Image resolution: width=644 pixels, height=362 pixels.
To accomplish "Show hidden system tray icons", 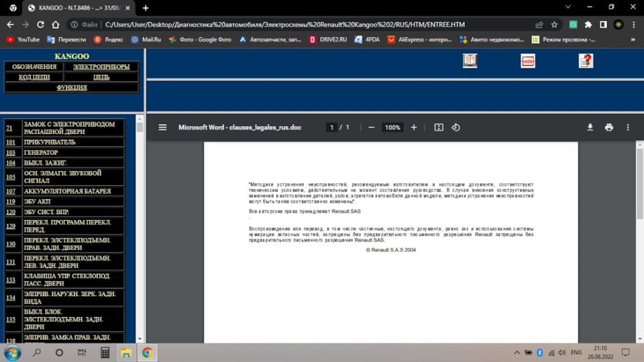I will pyautogui.click(x=517, y=353).
